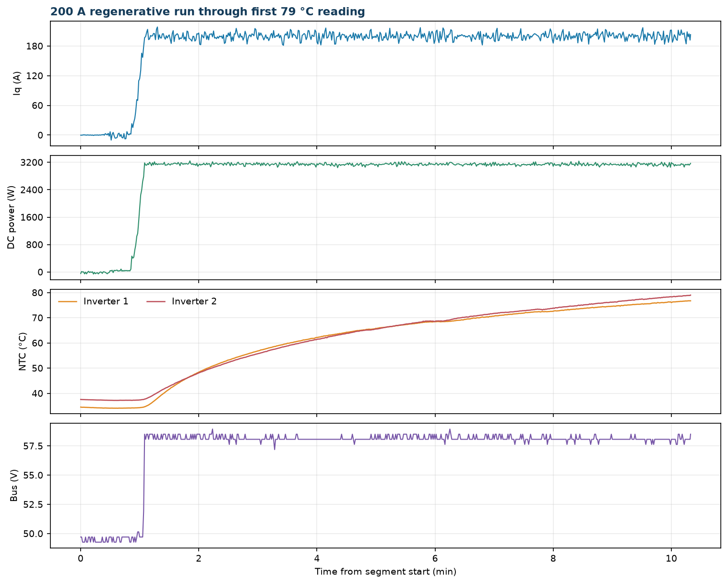Click the '2' tick on the time axis

click(x=199, y=559)
